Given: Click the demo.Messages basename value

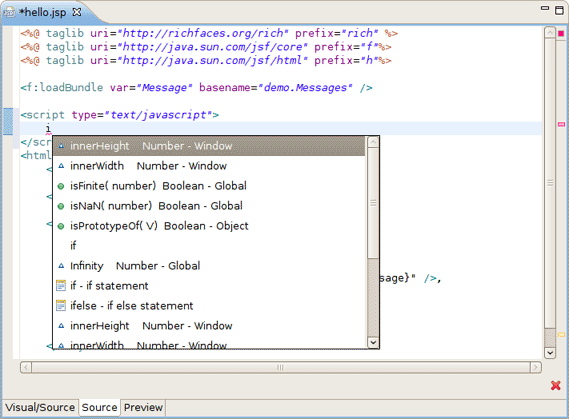Looking at the screenshot, I should [305, 87].
